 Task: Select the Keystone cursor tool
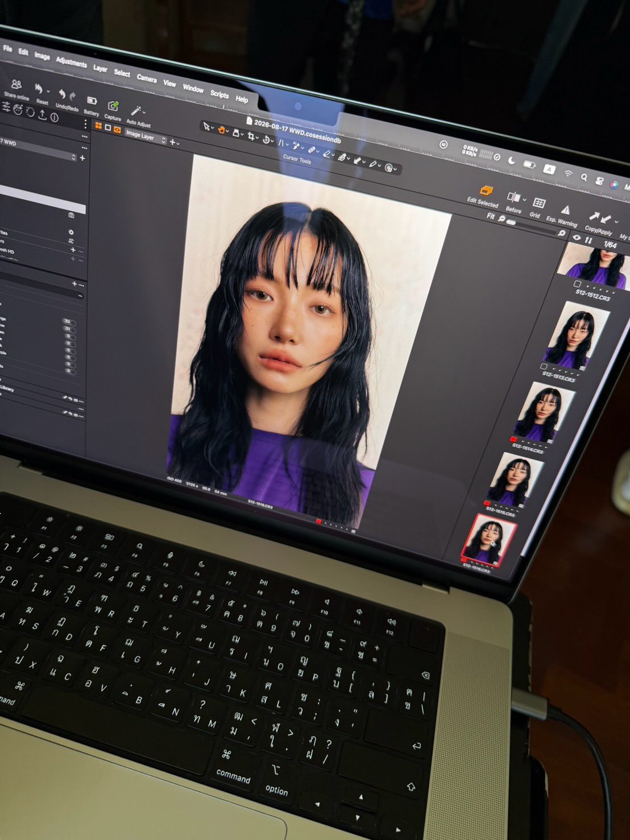click(x=281, y=143)
